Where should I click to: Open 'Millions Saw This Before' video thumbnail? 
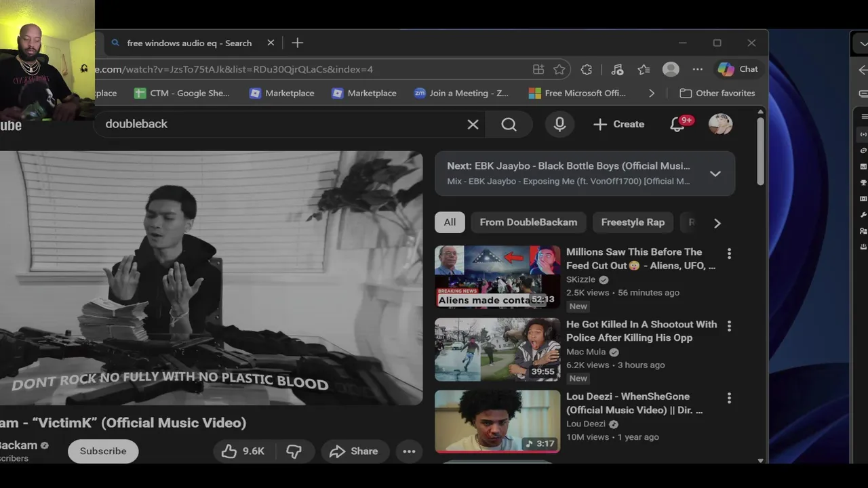497,277
